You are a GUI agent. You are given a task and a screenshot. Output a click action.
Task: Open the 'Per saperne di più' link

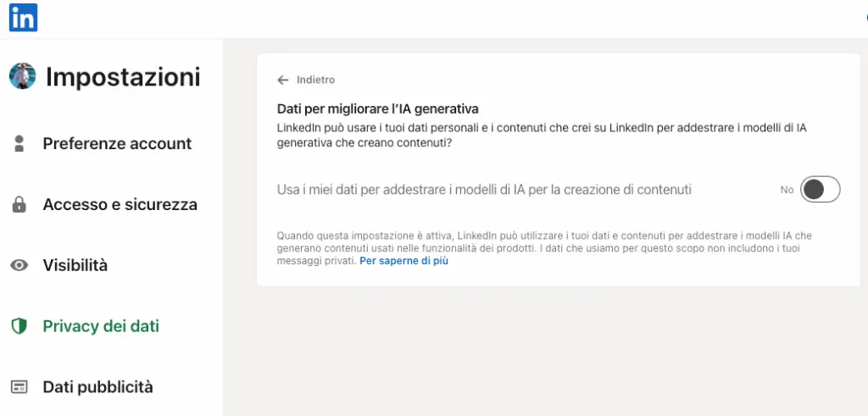403,261
